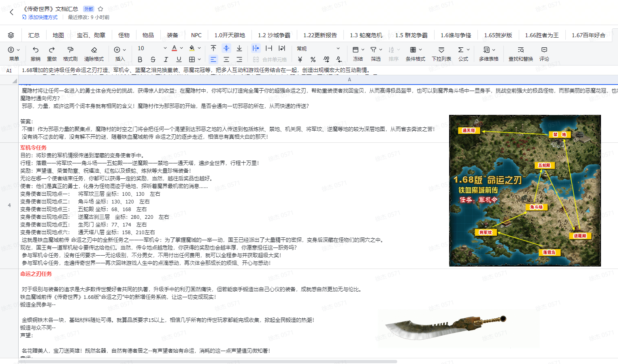Apply font color red A swatch

pos(174,48)
